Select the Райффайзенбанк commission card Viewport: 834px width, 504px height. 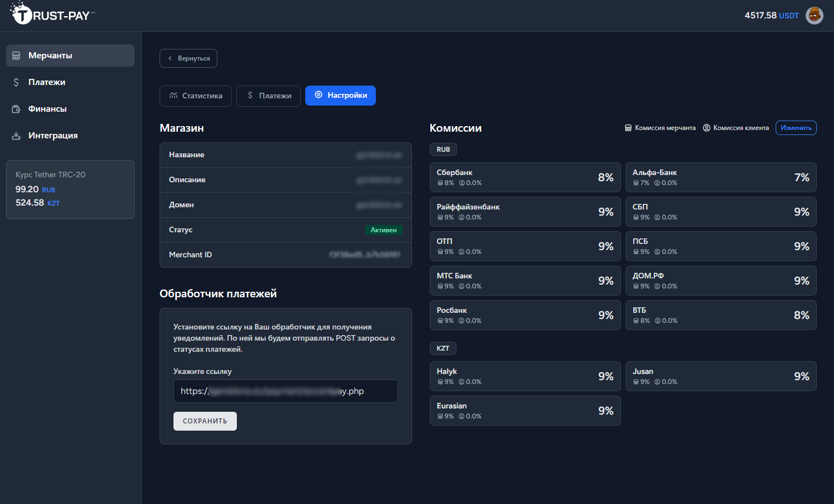pos(525,212)
